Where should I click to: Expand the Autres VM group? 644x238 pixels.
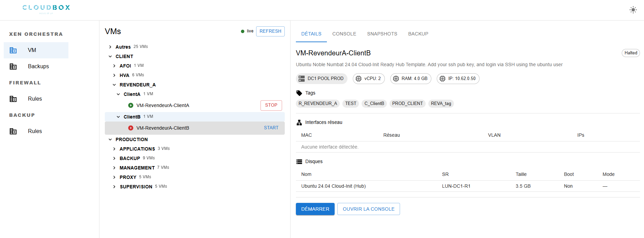[x=110, y=47]
